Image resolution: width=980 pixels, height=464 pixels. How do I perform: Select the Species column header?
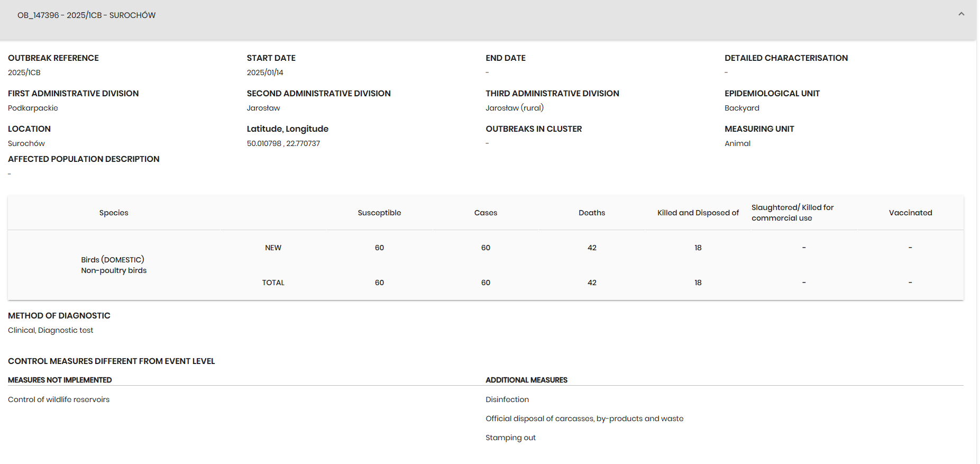click(x=114, y=213)
